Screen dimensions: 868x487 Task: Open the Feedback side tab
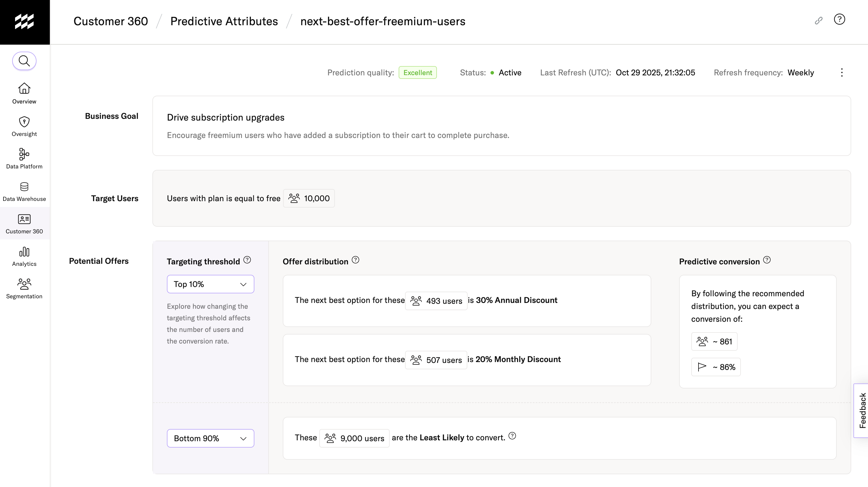click(862, 410)
